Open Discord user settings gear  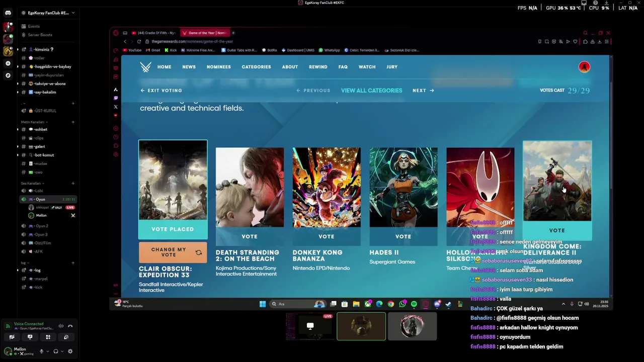[x=70, y=351]
